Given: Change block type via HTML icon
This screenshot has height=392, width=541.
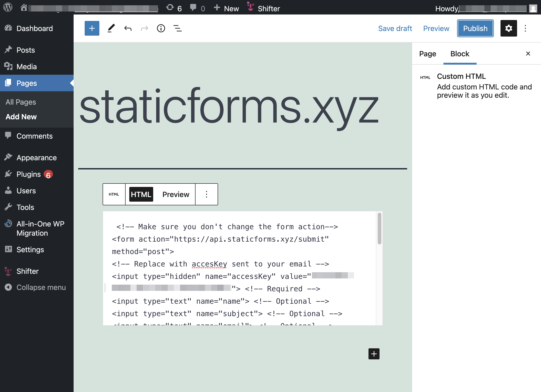Looking at the screenshot, I should [114, 194].
